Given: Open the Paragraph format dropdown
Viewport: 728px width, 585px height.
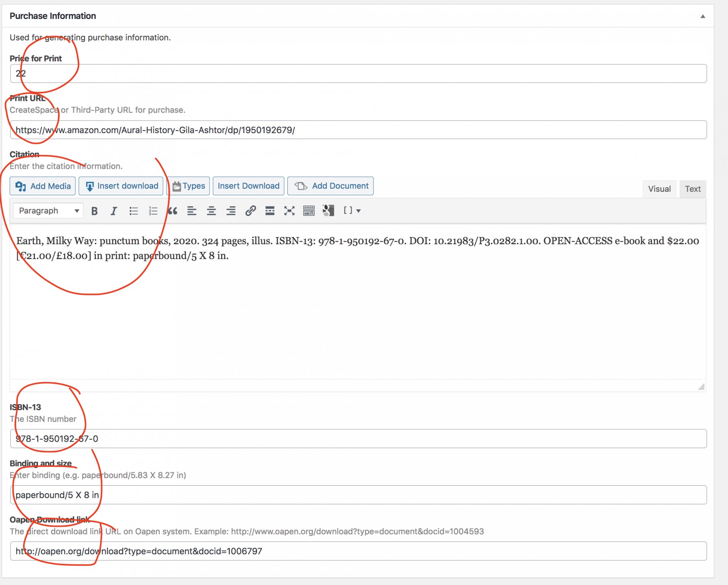Looking at the screenshot, I should tap(49, 211).
